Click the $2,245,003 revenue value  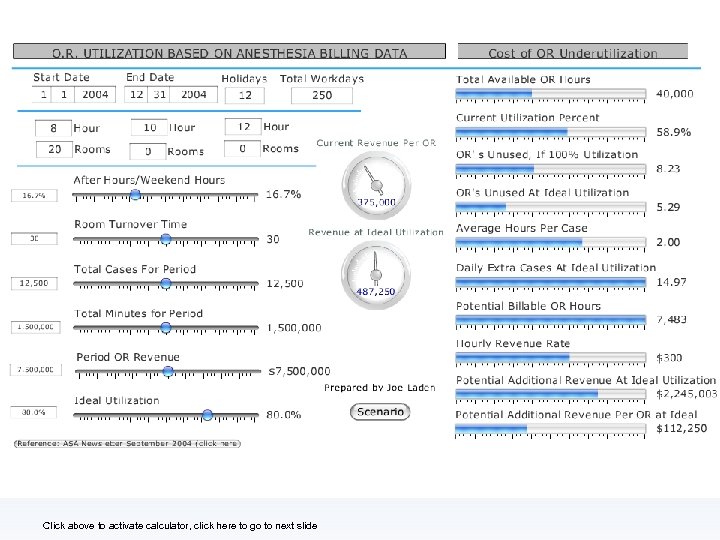[x=686, y=394]
